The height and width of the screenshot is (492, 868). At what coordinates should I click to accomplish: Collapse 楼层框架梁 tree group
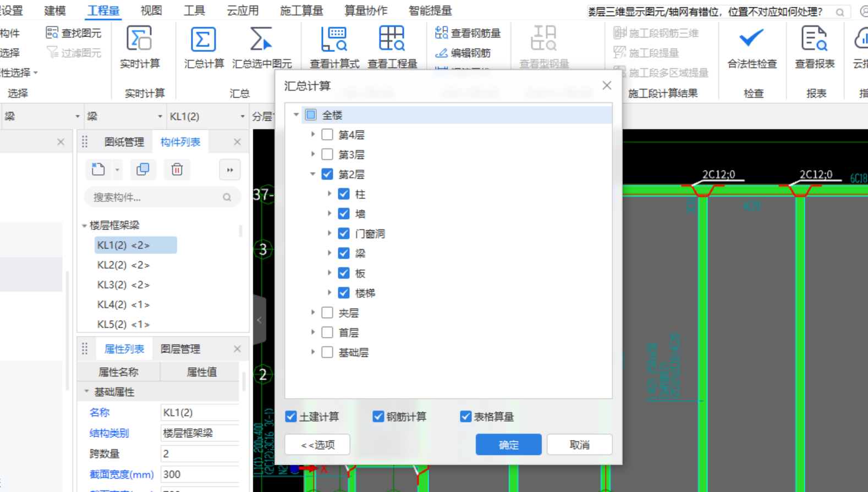tap(84, 225)
